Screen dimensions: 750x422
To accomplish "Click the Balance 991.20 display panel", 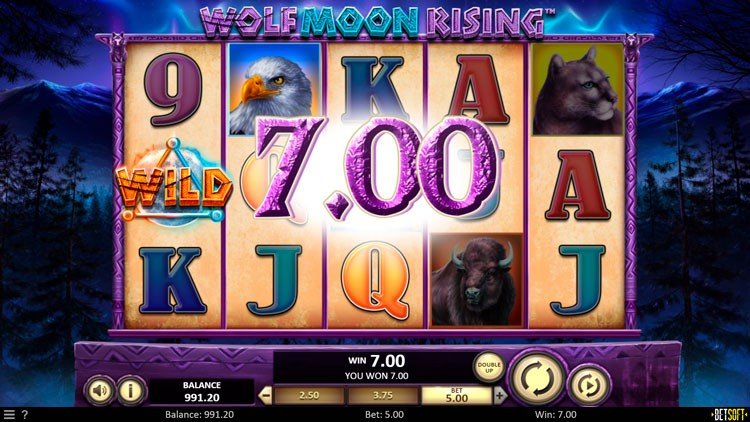I will tap(202, 391).
